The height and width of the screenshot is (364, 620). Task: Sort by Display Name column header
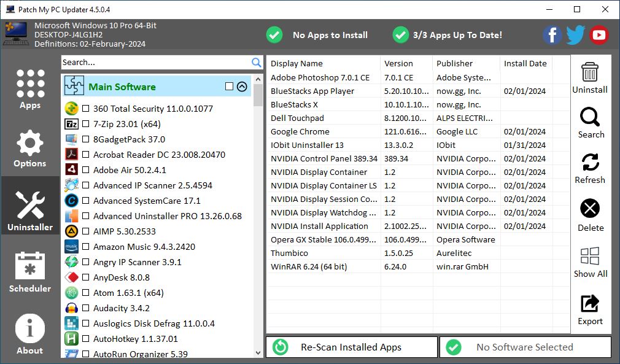point(324,63)
